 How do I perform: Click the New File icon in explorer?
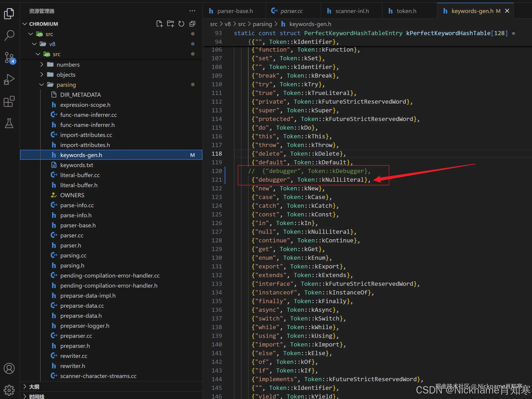(x=159, y=24)
